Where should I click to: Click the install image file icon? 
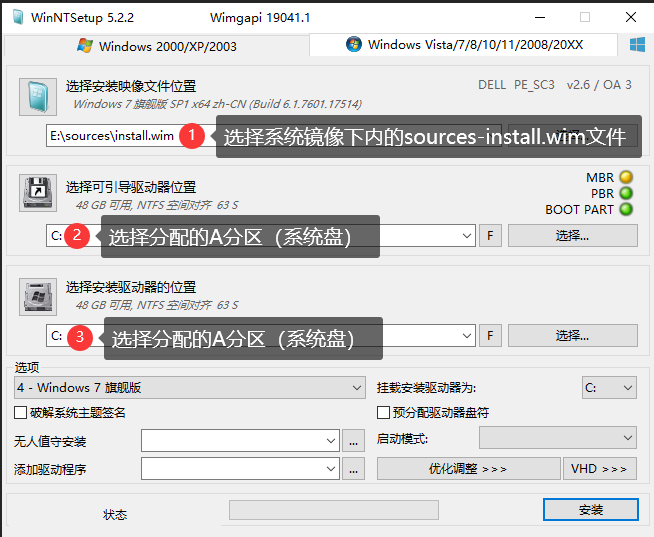click(x=37, y=96)
